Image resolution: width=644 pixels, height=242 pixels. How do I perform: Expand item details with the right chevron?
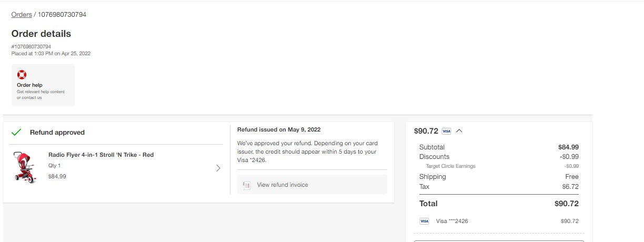click(x=218, y=168)
